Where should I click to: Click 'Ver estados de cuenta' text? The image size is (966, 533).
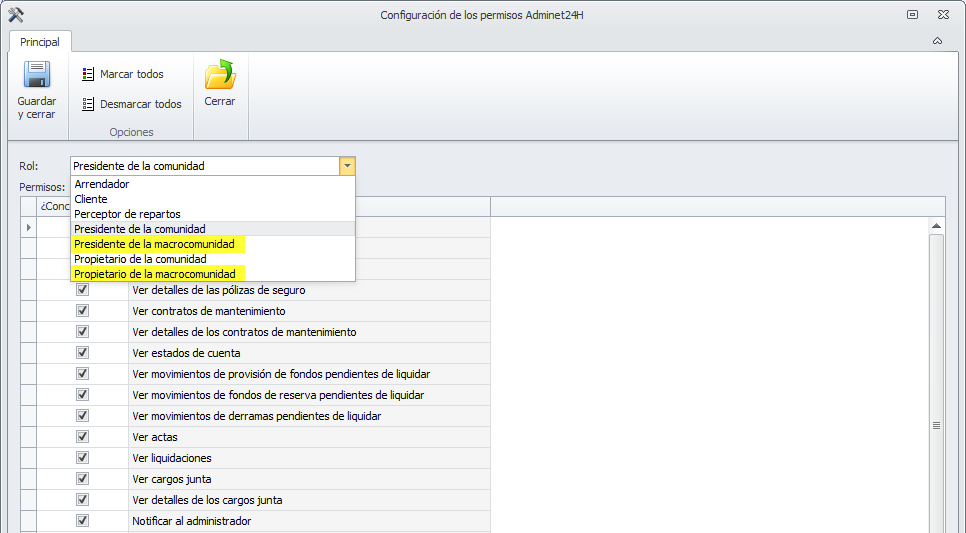pyautogui.click(x=186, y=353)
